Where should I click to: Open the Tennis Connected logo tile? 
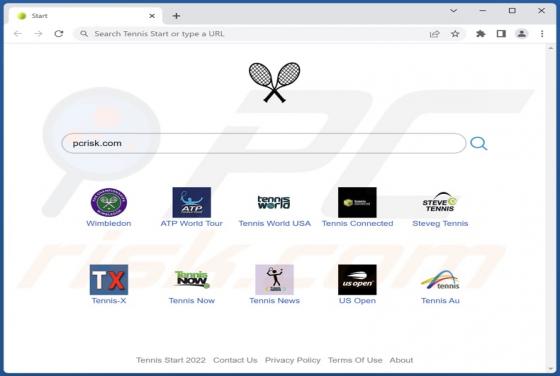[357, 202]
